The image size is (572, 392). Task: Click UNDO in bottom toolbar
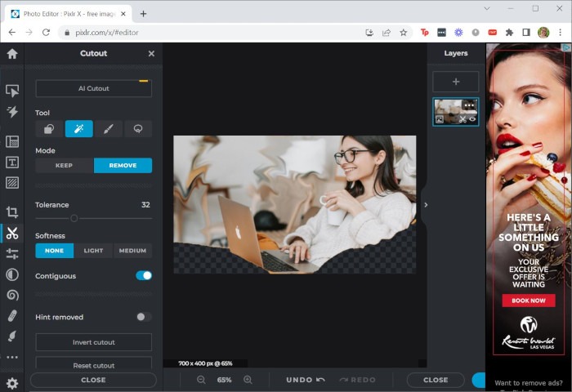(306, 380)
